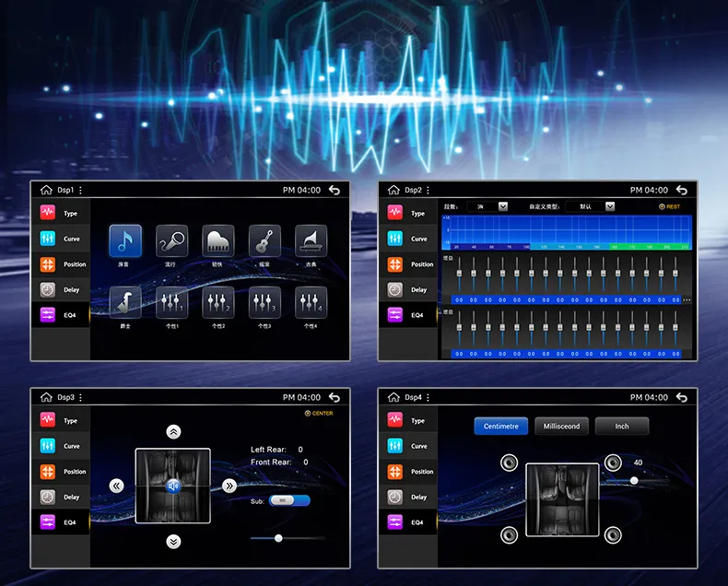Open the Dsp4 three-dot menu
This screenshot has height=586, width=728.
tap(429, 397)
